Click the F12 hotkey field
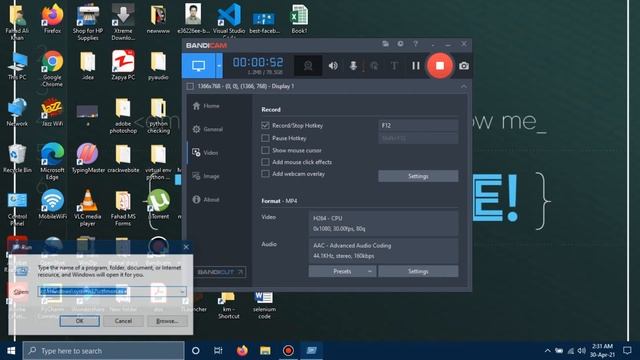This screenshot has width=640, height=360. pos(418,126)
